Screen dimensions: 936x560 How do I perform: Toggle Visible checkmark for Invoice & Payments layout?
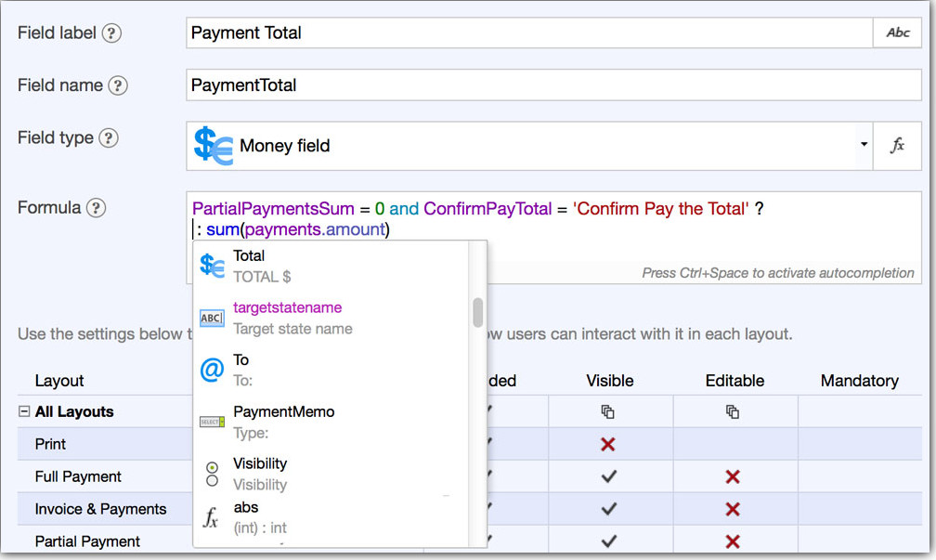[608, 509]
